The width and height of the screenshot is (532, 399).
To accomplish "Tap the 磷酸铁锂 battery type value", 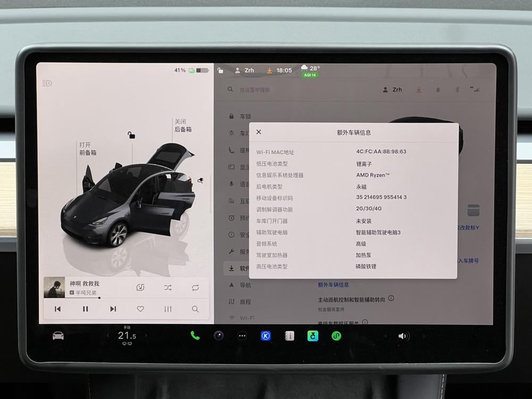I will (x=366, y=267).
